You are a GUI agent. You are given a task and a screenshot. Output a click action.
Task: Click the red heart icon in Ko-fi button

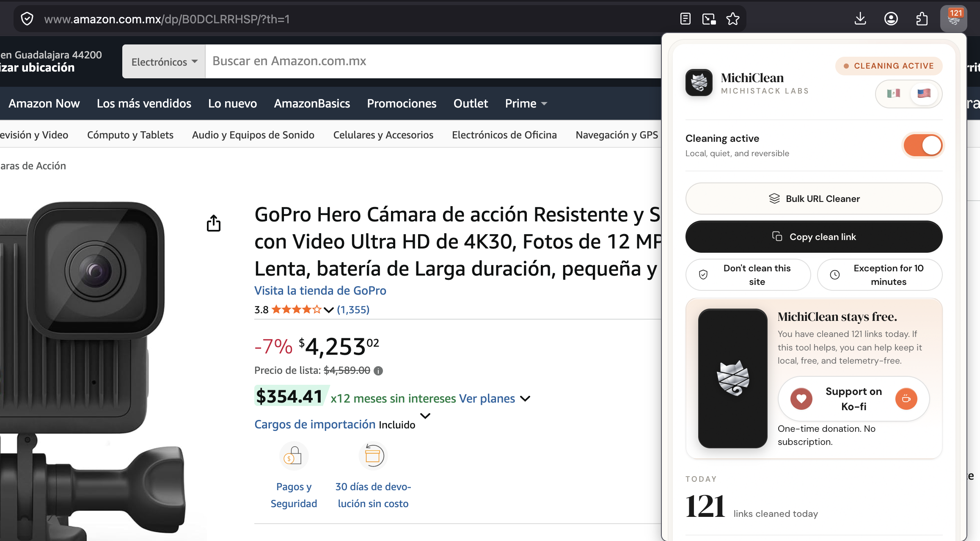pos(801,399)
